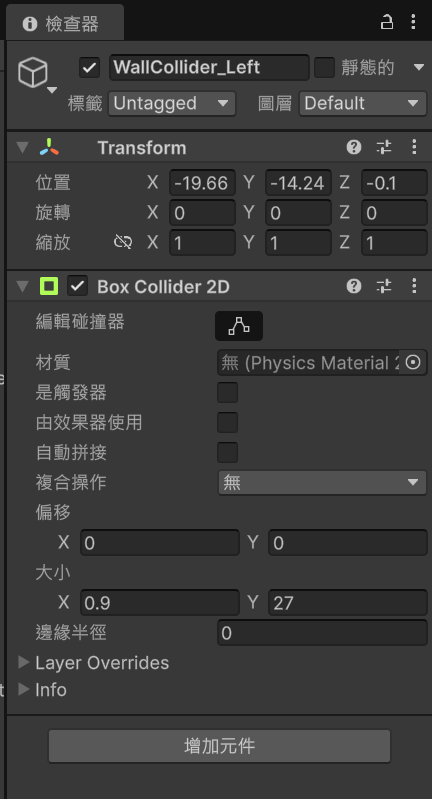Image resolution: width=432 pixels, height=799 pixels.
Task: Click the Inspector lock icon
Action: pos(387,22)
